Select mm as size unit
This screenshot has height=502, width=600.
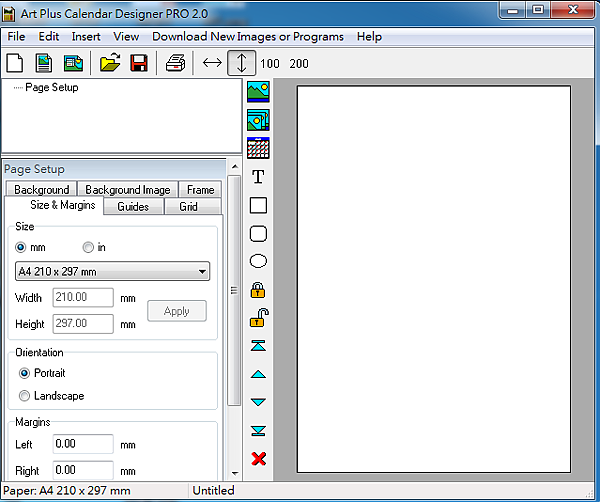(21, 248)
